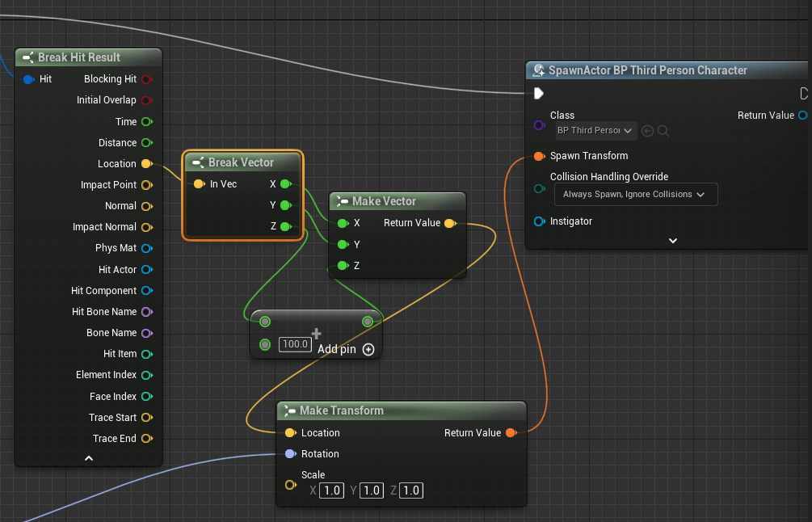Click the Instigator input pin
The width and height of the screenshot is (812, 522).
pyautogui.click(x=539, y=221)
